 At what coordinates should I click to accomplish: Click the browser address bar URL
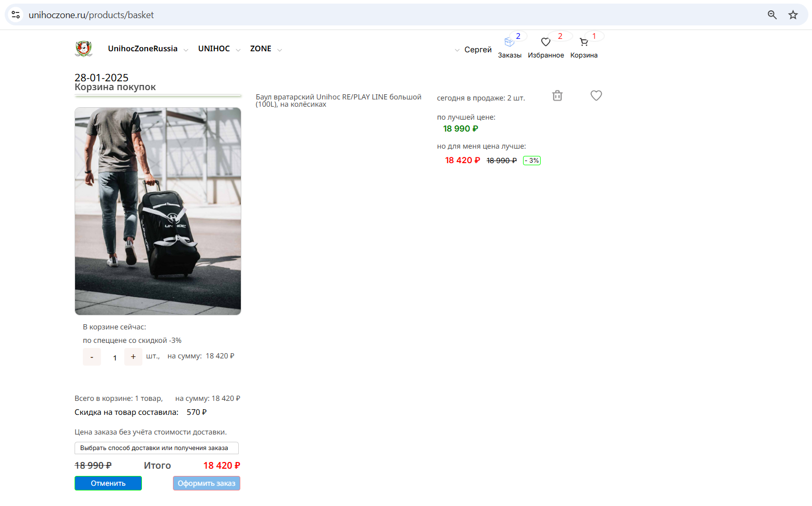(91, 15)
